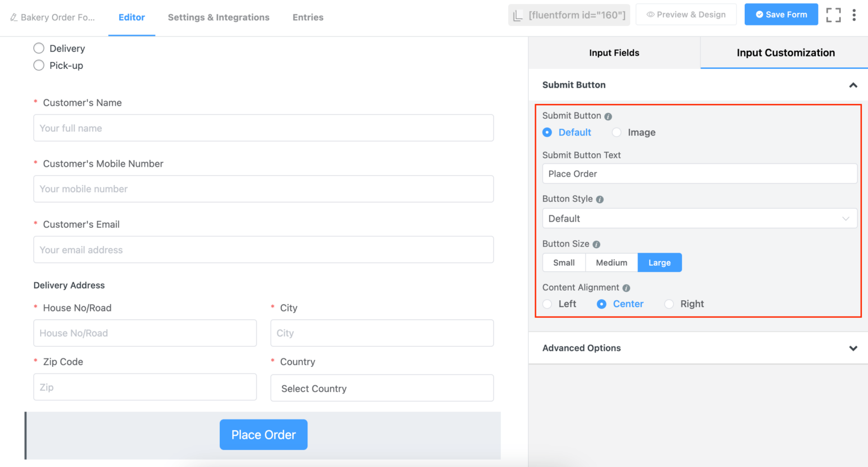
Task: Select the Image submit button type
Action: (x=617, y=132)
